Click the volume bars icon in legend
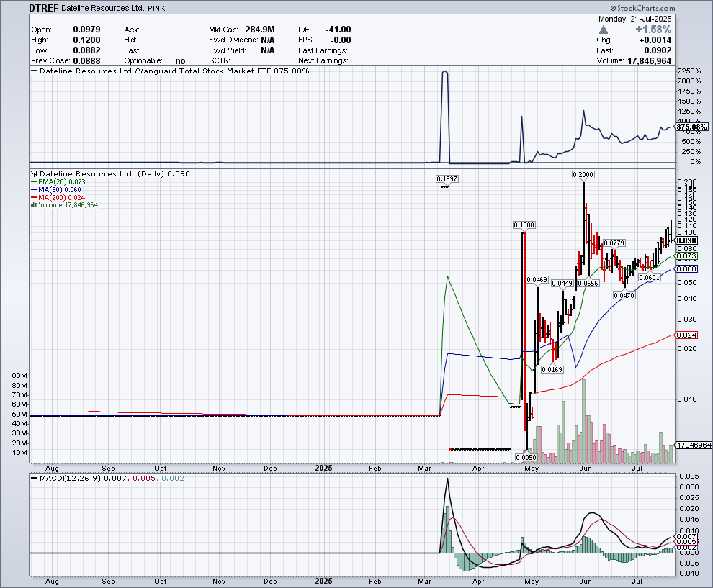Screen dimensions: 713x588 pos(34,205)
